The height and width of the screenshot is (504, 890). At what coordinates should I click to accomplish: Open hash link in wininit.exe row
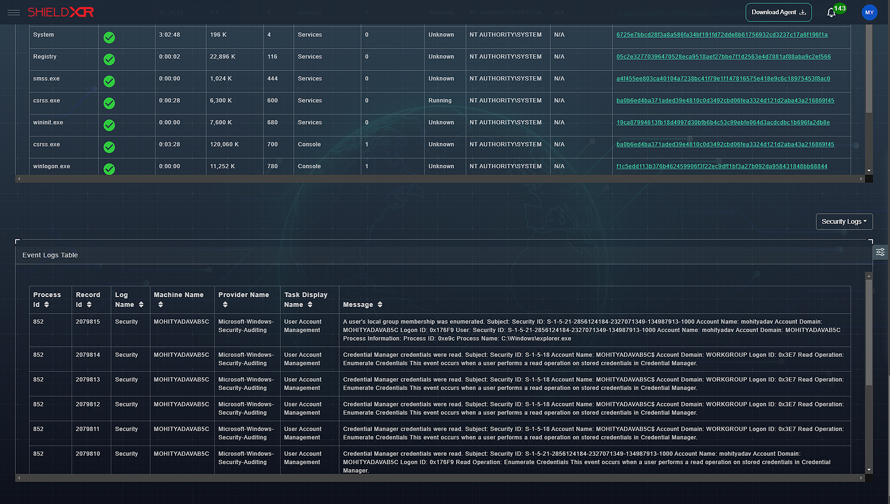pyautogui.click(x=722, y=123)
